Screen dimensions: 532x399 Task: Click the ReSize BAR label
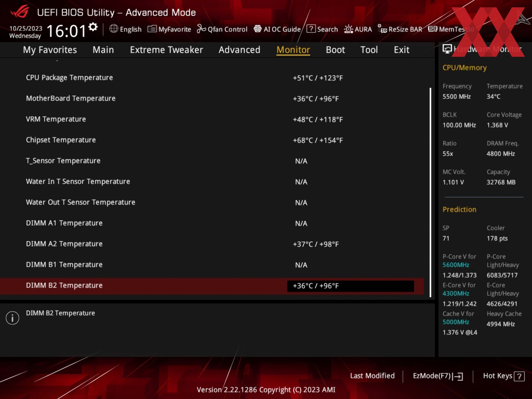tap(405, 29)
